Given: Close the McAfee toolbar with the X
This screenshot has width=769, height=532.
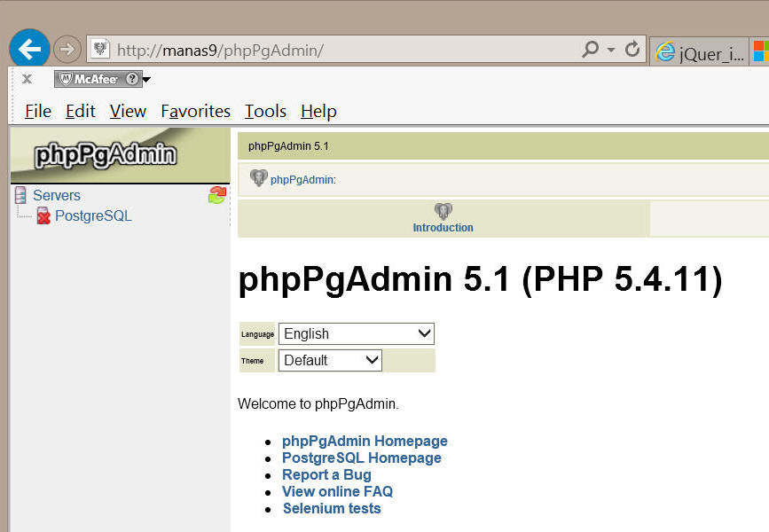Looking at the screenshot, I should coord(27,78).
